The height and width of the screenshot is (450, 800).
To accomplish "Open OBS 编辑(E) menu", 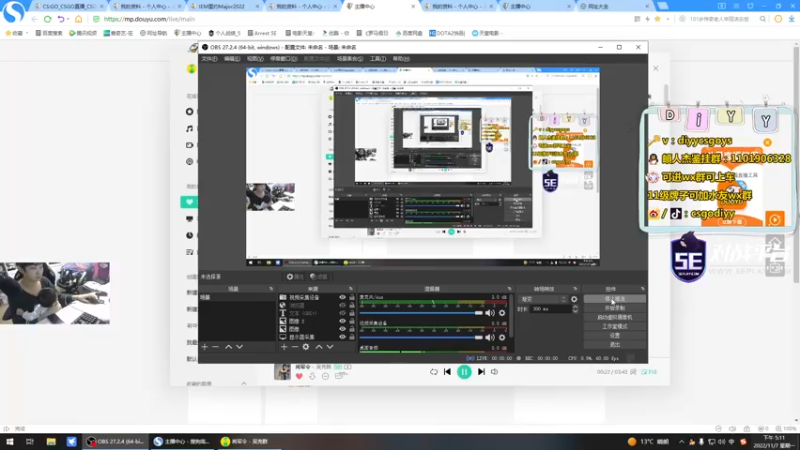I will pyautogui.click(x=232, y=59).
